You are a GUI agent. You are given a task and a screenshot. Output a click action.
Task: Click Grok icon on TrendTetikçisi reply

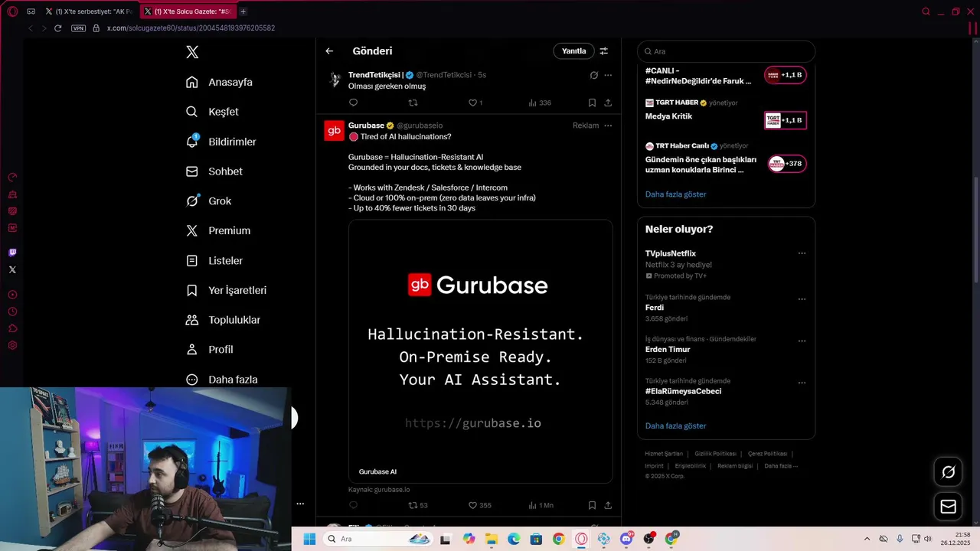click(593, 75)
